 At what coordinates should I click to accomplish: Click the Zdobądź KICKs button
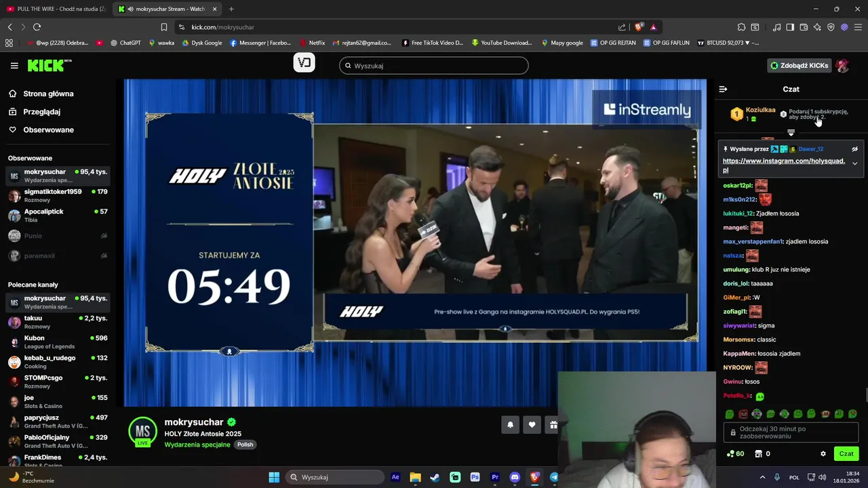pos(799,66)
